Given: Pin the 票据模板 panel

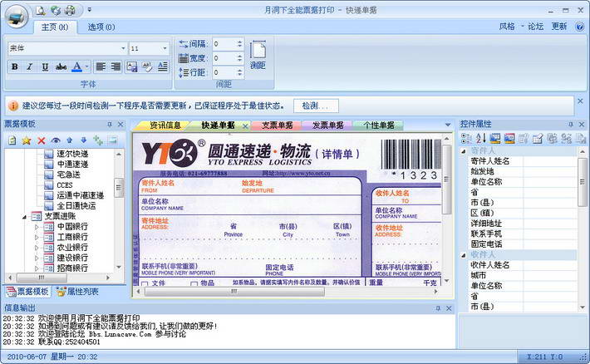Looking at the screenshot, I should [x=110, y=124].
